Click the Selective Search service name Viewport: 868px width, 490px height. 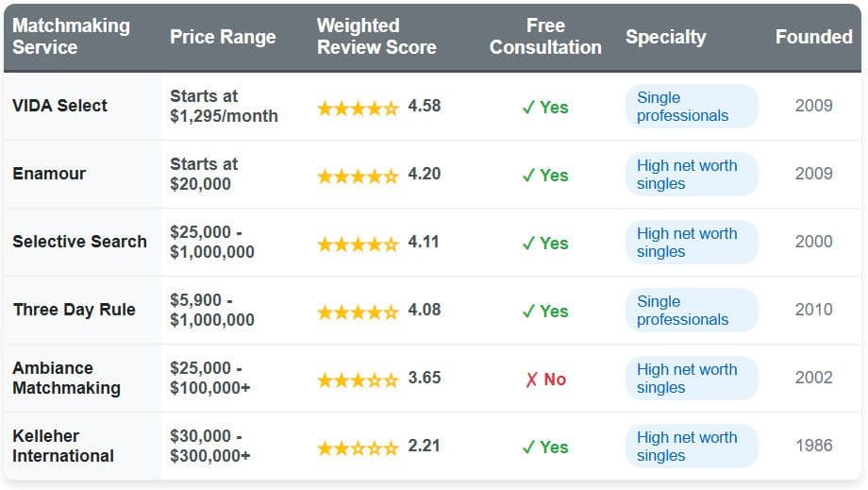point(79,242)
